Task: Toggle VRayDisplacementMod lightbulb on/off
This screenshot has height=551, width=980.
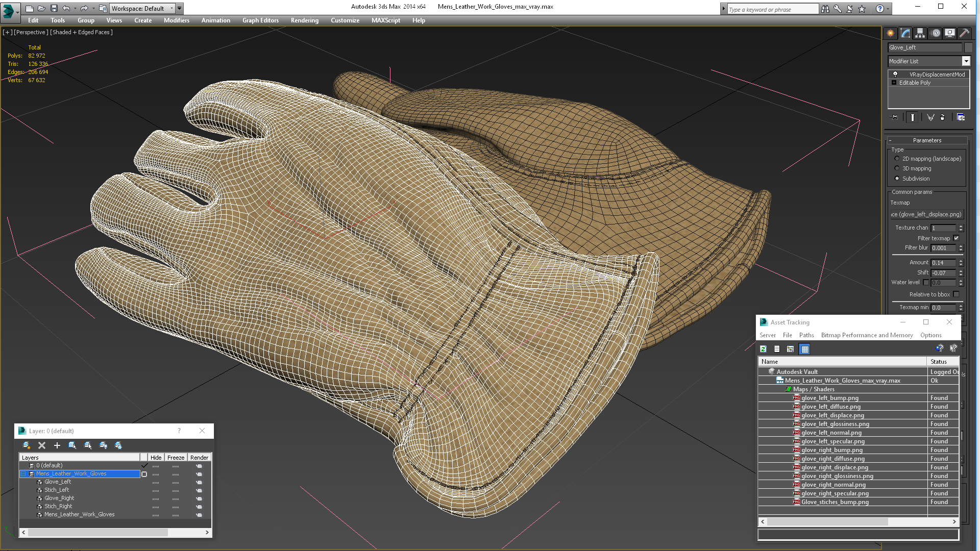Action: (x=895, y=74)
